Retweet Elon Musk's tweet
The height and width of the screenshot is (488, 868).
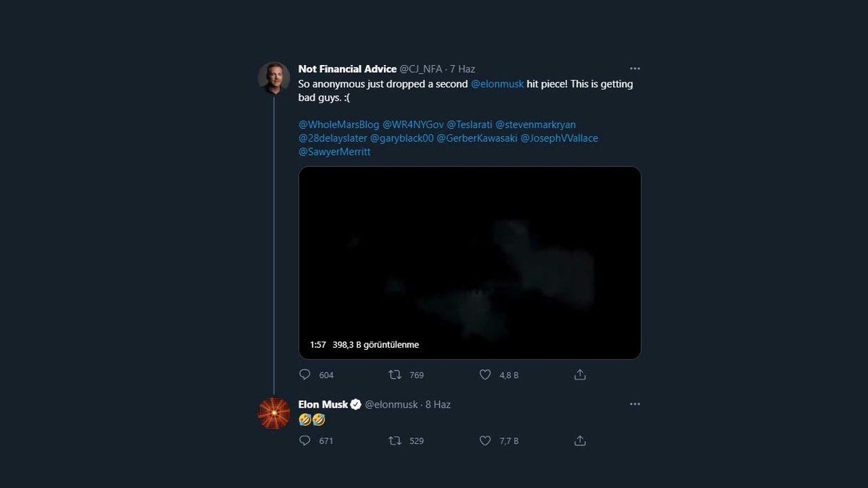click(394, 440)
